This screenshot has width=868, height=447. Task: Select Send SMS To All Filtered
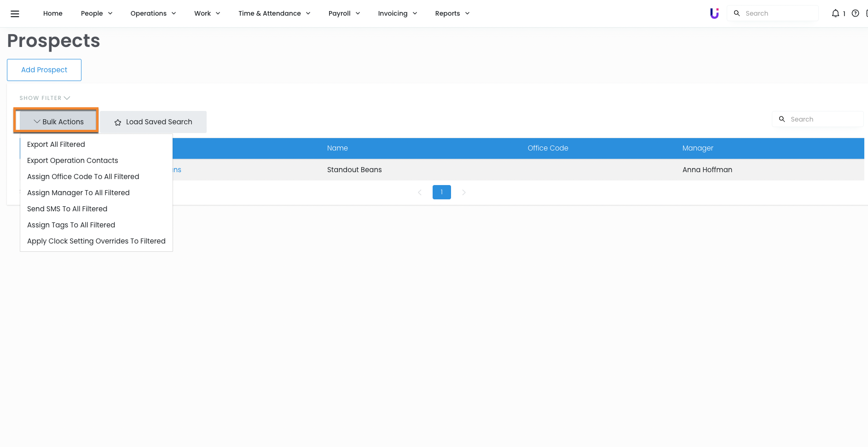point(67,209)
